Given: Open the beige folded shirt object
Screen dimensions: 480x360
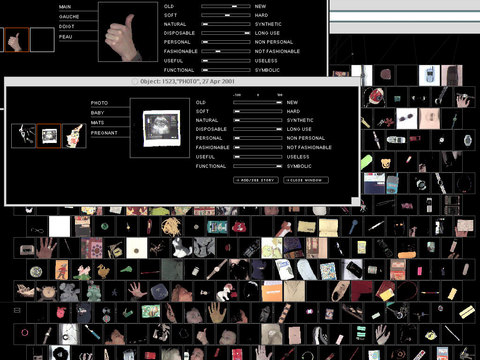Looking at the screenshot, I should 294,291.
